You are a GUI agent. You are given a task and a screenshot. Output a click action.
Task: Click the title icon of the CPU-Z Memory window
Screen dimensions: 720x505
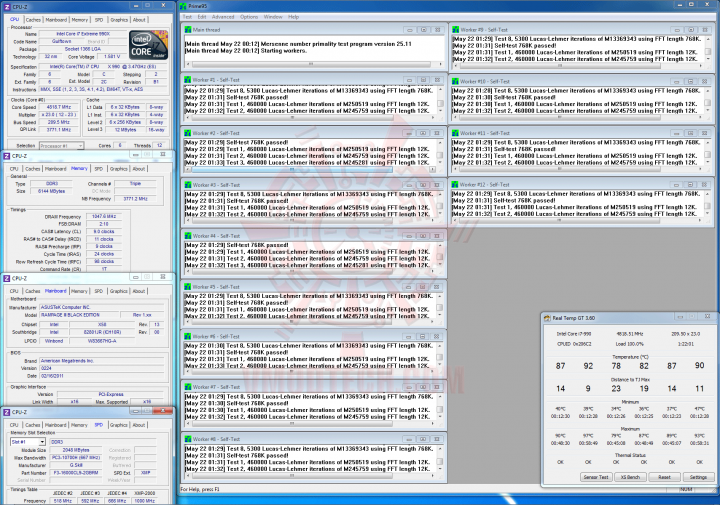pyautogui.click(x=7, y=156)
